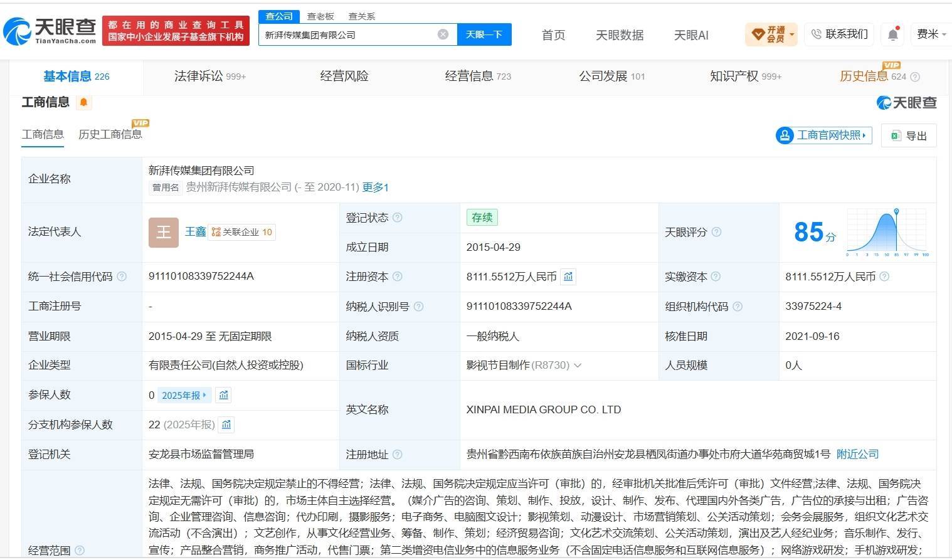Open the notifications bell
This screenshot has width=952, height=560.
point(893,34)
